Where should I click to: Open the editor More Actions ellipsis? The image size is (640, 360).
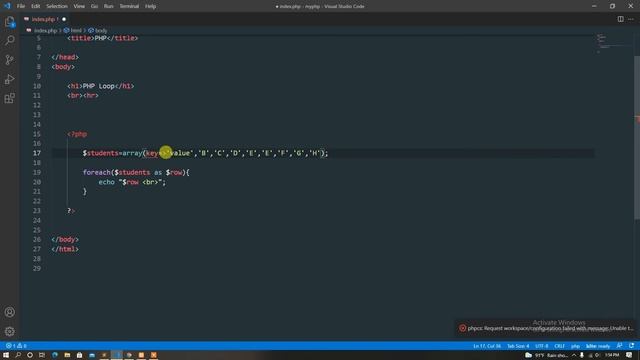point(631,19)
